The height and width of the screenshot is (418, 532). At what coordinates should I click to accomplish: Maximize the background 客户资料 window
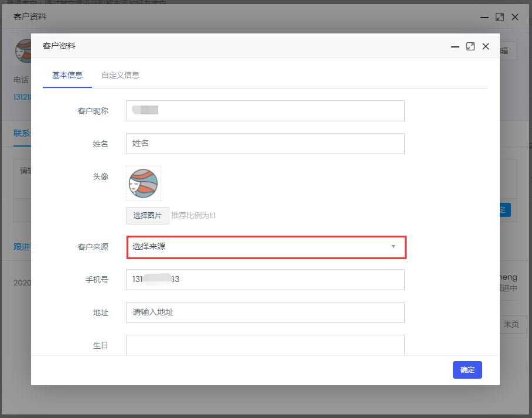click(500, 17)
